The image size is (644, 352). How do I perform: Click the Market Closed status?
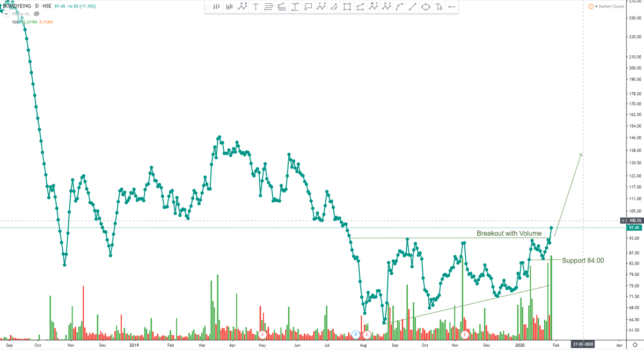tap(611, 6)
